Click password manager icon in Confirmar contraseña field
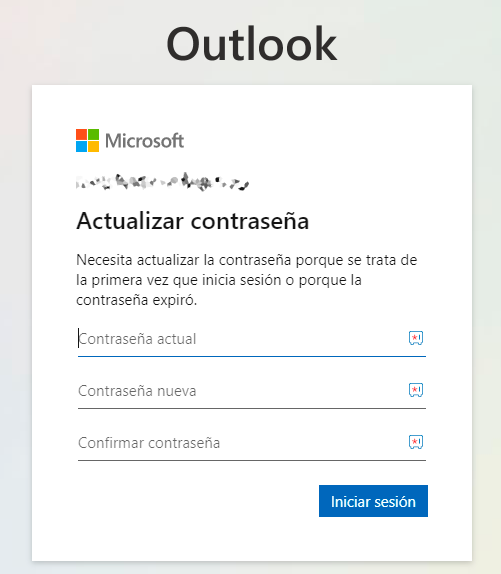The height and width of the screenshot is (574, 501). tap(416, 442)
